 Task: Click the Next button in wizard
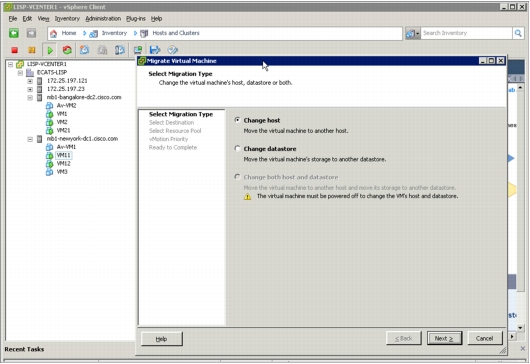(x=444, y=338)
